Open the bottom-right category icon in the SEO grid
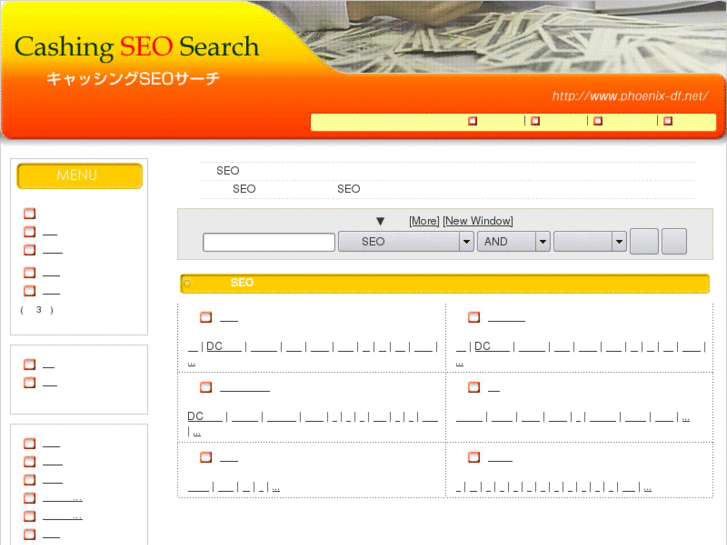The width and height of the screenshot is (727, 545). pyautogui.click(x=474, y=457)
